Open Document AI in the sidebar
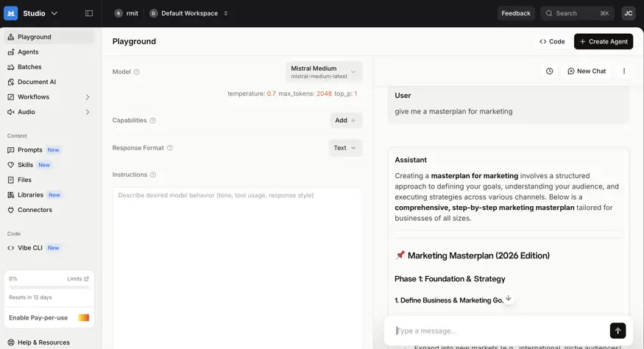This screenshot has height=349, width=644. coord(49,82)
